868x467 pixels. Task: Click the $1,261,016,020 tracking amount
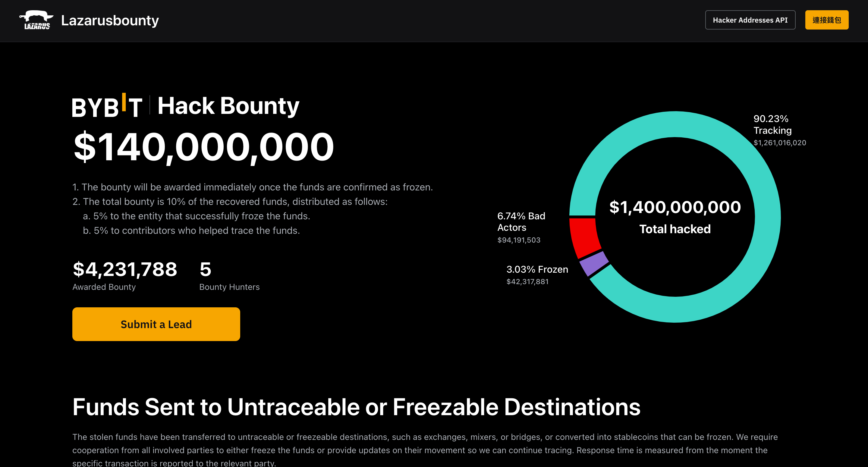click(x=780, y=143)
